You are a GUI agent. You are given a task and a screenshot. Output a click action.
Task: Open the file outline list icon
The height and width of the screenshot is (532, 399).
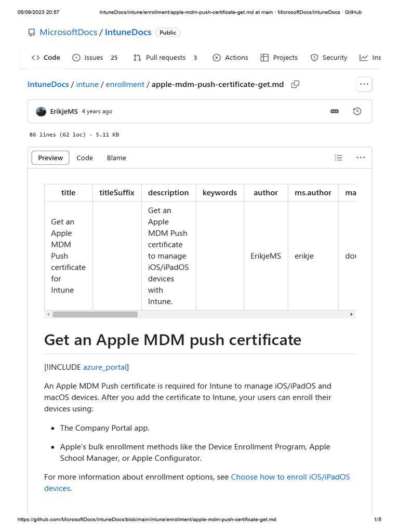coord(338,158)
